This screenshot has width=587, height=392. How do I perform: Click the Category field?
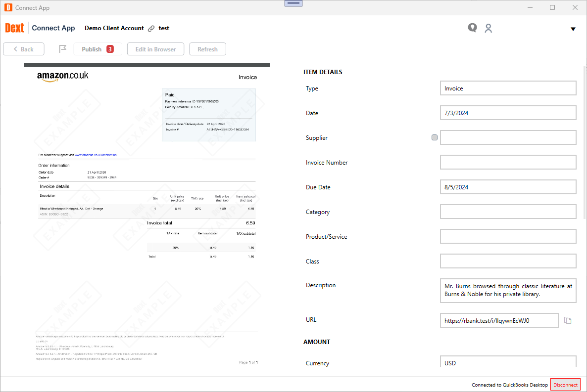508,212
